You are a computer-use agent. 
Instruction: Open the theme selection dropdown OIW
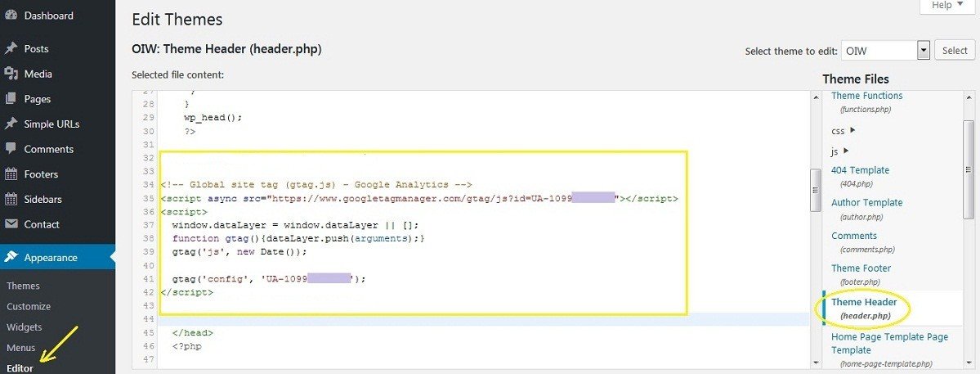pos(886,51)
